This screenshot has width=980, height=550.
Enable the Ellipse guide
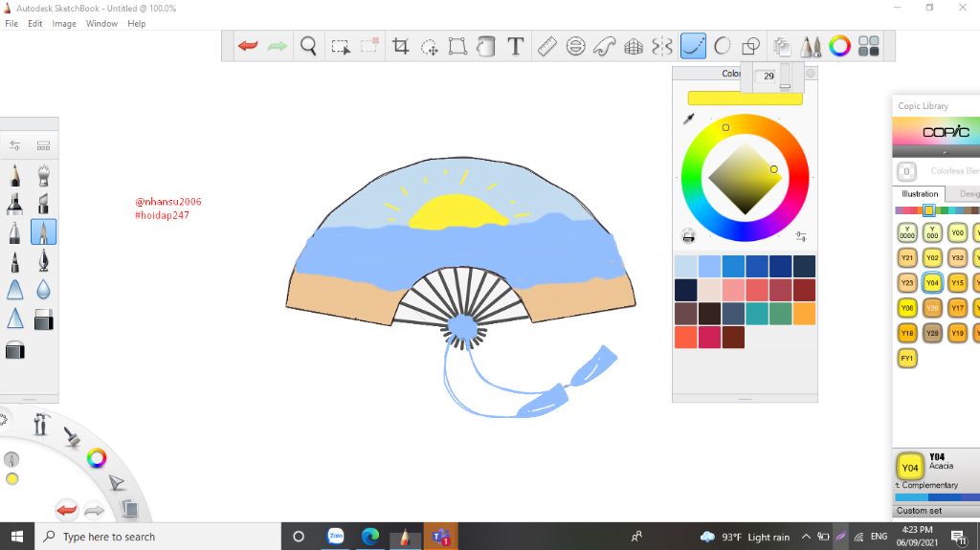pyautogui.click(x=575, y=46)
